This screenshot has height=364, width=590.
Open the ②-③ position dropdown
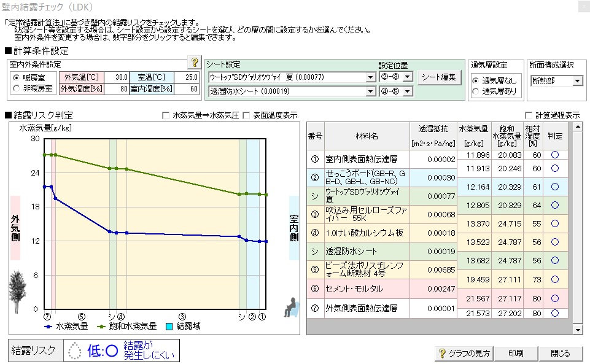coord(408,77)
